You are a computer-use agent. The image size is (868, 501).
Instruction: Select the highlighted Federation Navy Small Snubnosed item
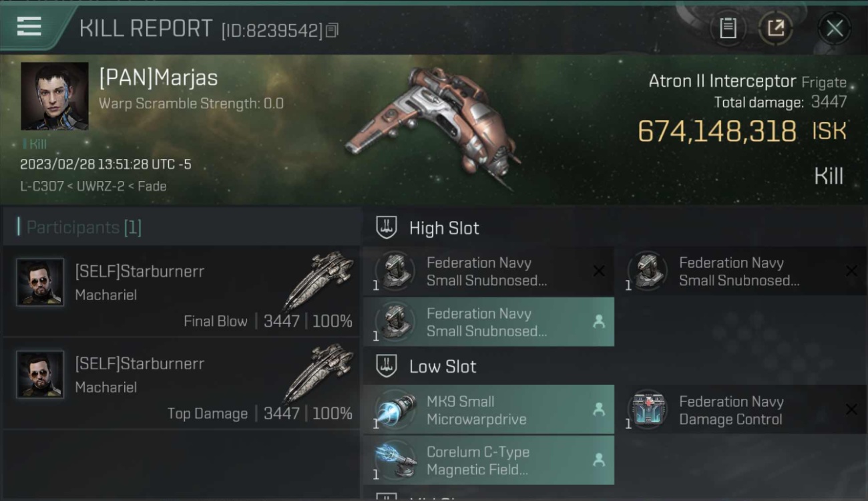[489, 322]
